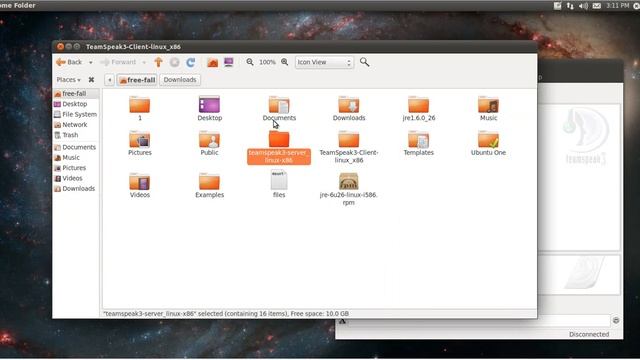This screenshot has height=360, width=640.
Task: Open the Places sidebar dropdown
Action: pyautogui.click(x=68, y=80)
